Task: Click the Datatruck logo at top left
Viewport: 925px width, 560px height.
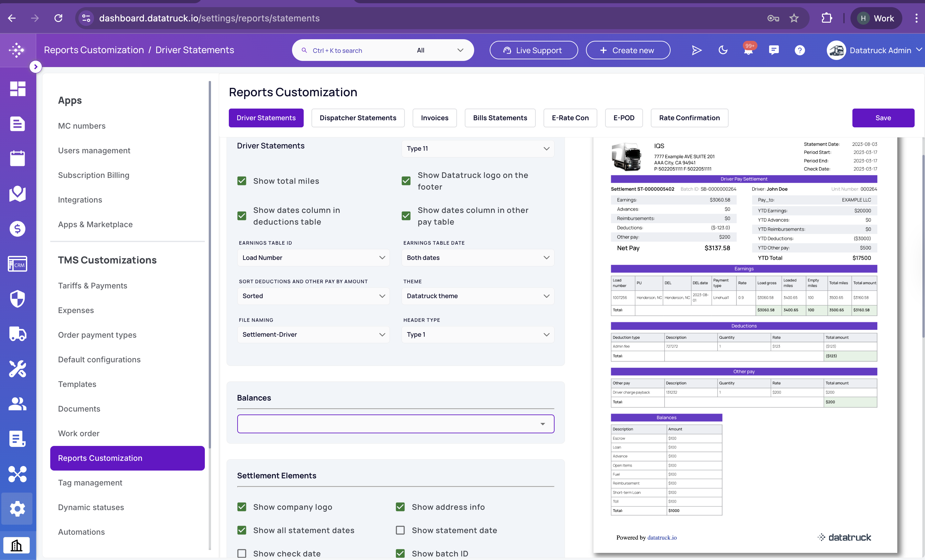Action: click(x=17, y=50)
